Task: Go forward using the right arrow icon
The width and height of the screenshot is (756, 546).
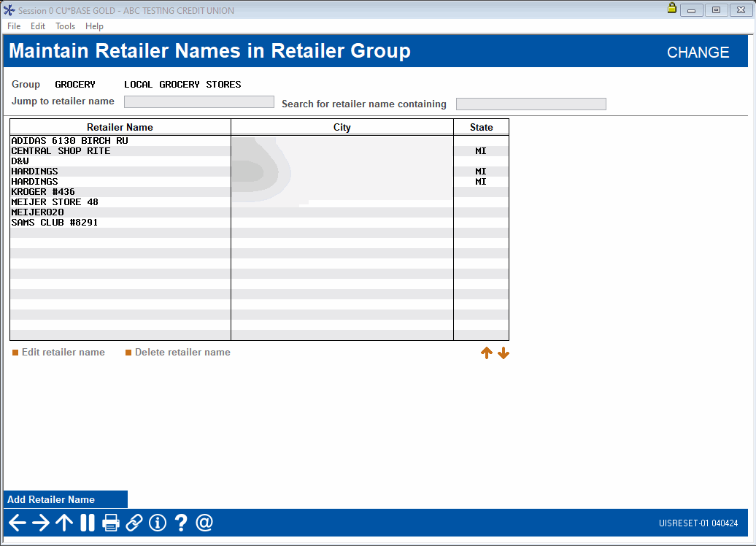Action: point(41,523)
